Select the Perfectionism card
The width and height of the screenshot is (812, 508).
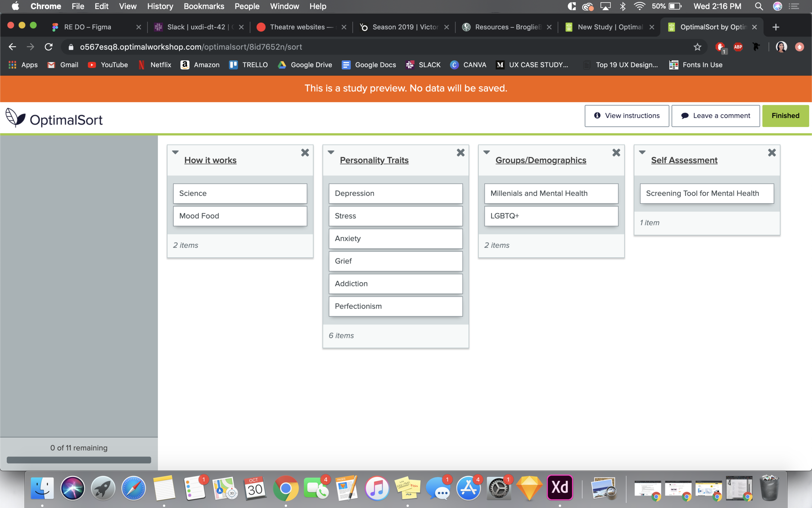[x=395, y=306]
